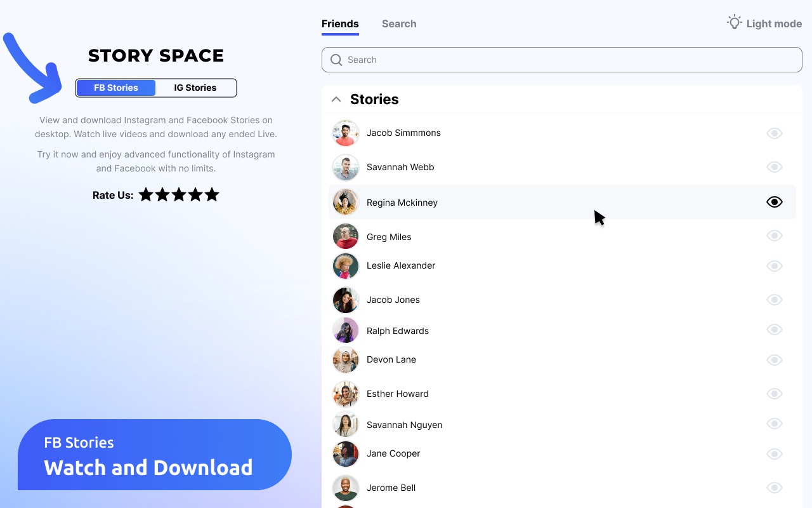Collapse the Stories section chevron
This screenshot has height=508, width=812.
(336, 99)
